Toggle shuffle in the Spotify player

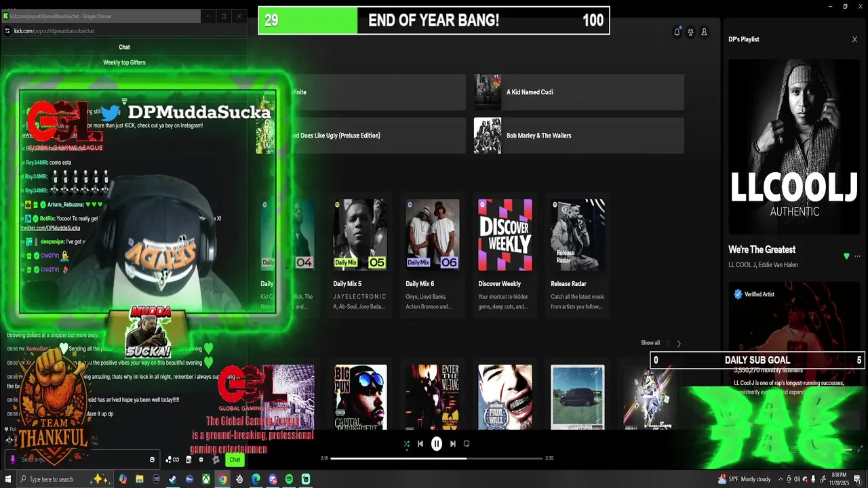point(406,444)
